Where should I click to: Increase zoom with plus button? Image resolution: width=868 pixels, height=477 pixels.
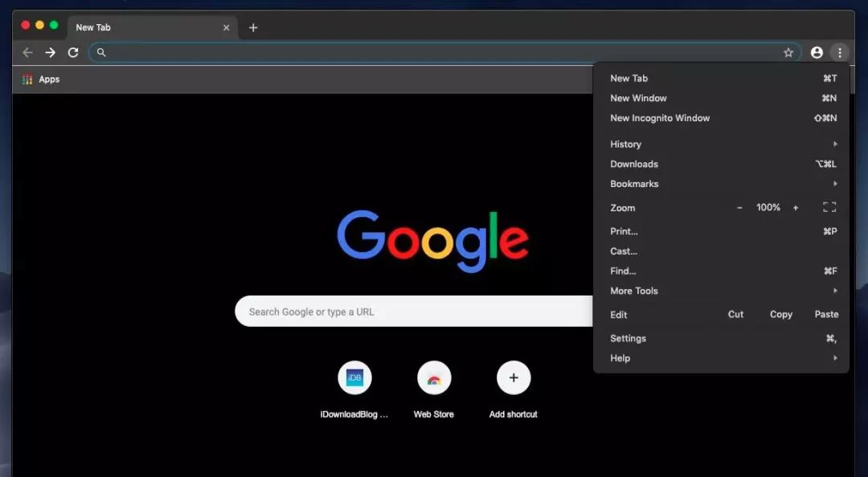(x=796, y=207)
